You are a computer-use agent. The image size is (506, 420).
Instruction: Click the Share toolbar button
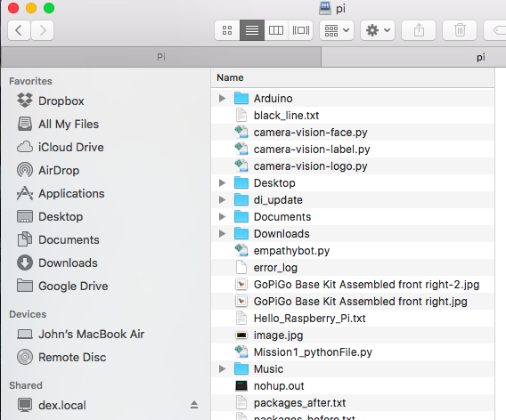[419, 30]
